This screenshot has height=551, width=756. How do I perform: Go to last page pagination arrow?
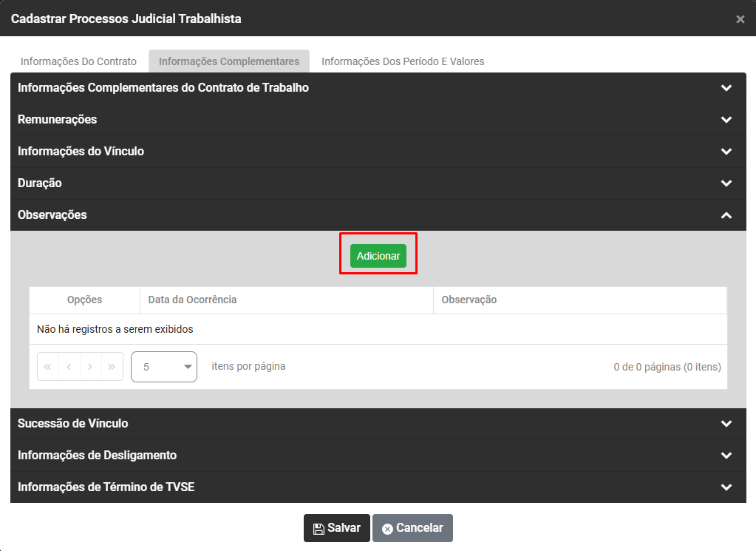point(112,367)
